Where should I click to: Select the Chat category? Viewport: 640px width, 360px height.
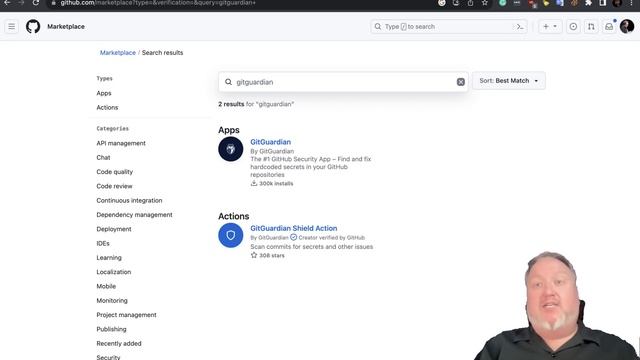tap(103, 158)
